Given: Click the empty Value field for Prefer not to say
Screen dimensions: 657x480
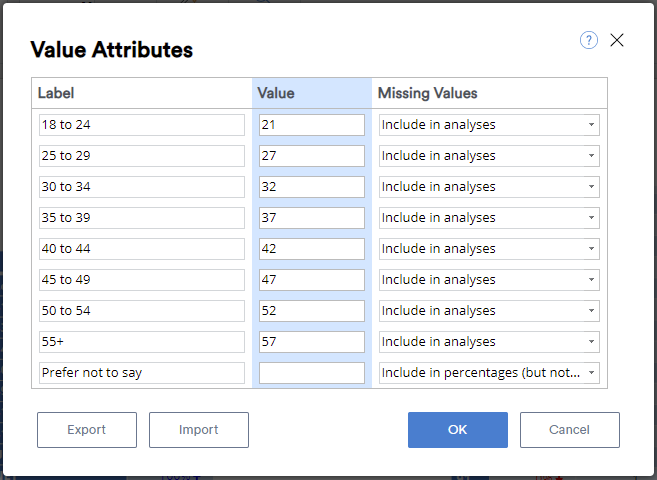Looking at the screenshot, I should [x=312, y=373].
